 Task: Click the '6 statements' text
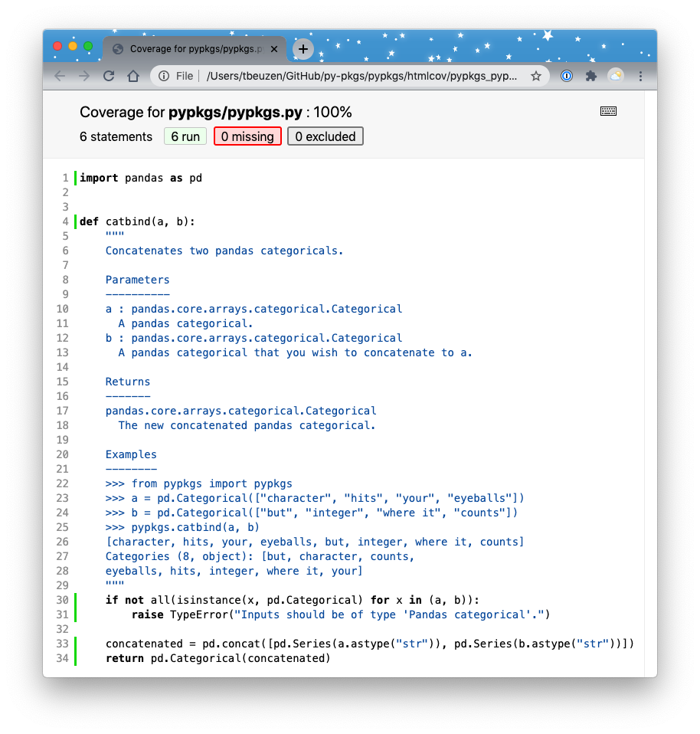(x=116, y=136)
